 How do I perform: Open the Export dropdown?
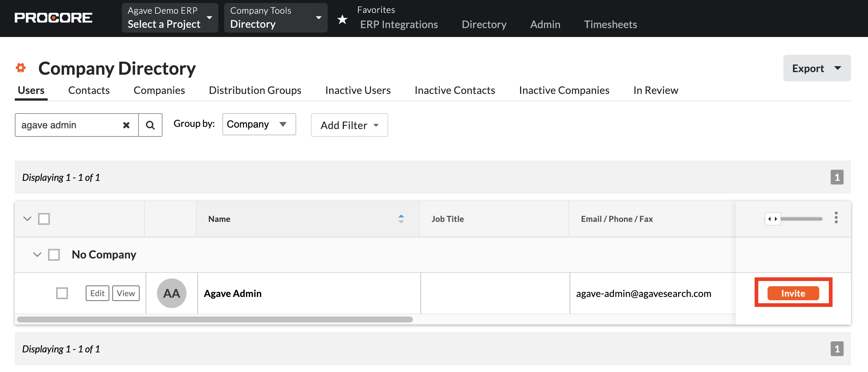tap(817, 68)
